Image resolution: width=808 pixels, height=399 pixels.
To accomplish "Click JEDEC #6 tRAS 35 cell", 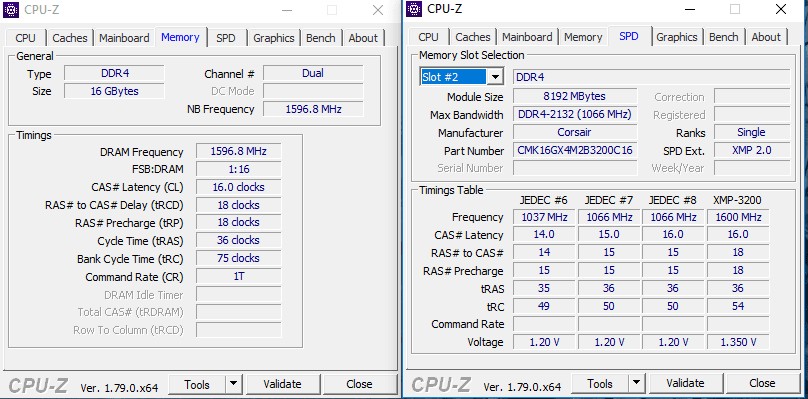I will pos(544,288).
